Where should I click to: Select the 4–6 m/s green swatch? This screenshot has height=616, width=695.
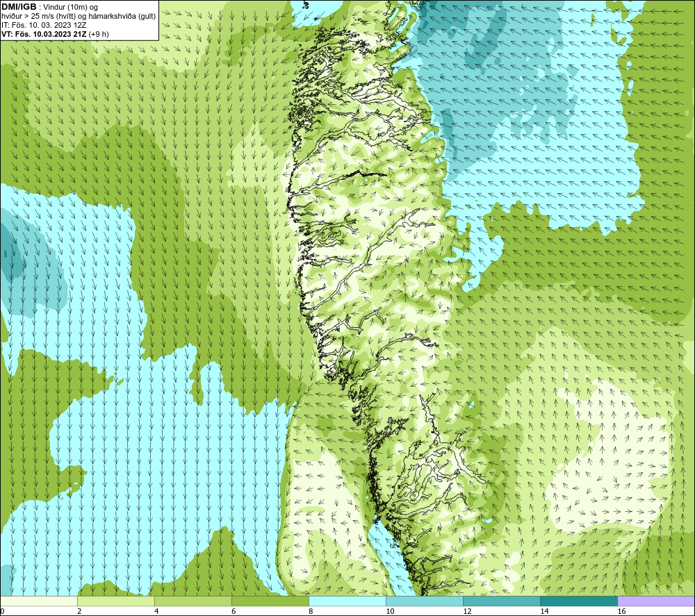[193, 601]
